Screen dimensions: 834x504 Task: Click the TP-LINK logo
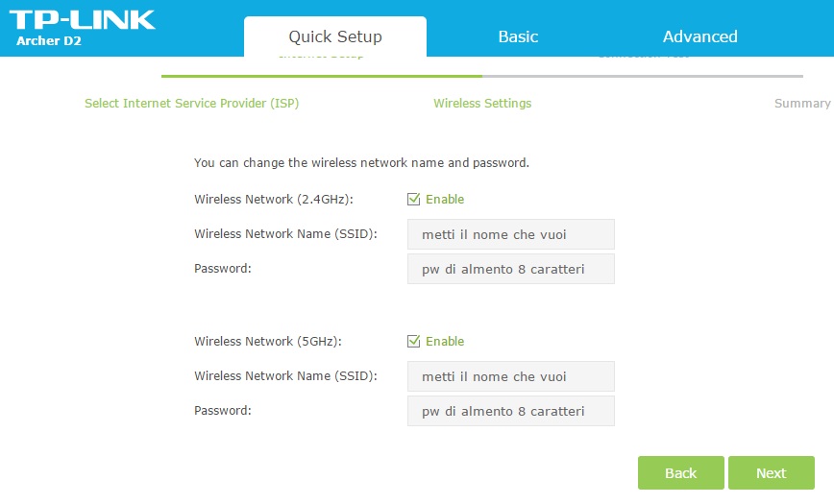[86, 19]
